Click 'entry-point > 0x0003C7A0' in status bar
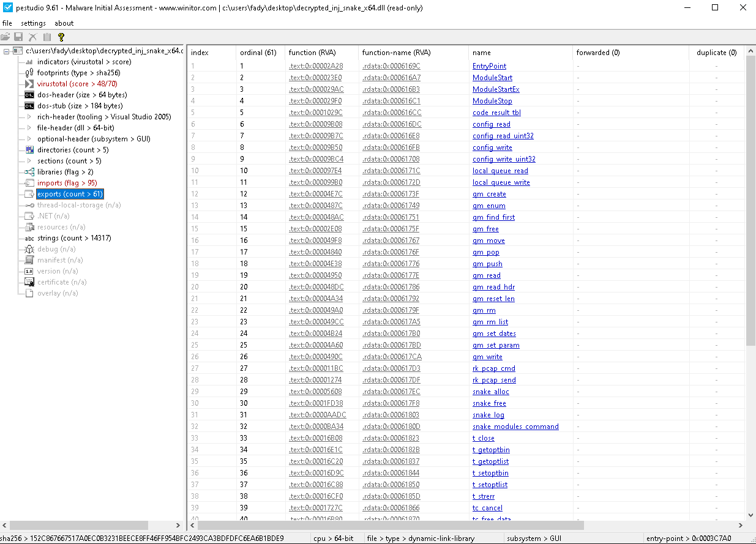 click(x=689, y=538)
